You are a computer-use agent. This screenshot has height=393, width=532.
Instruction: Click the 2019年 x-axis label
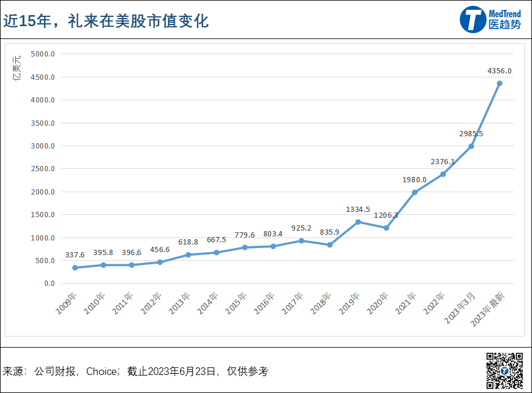point(349,303)
